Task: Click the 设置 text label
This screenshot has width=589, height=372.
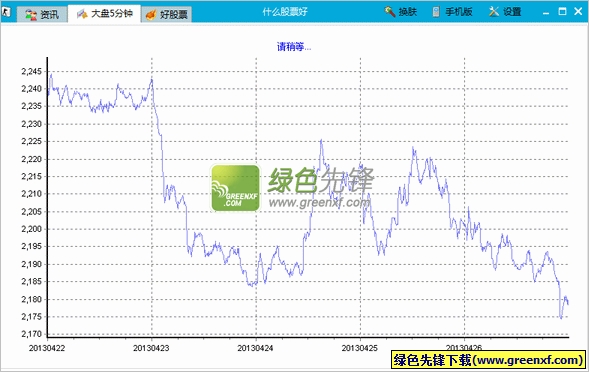Action: click(x=512, y=12)
